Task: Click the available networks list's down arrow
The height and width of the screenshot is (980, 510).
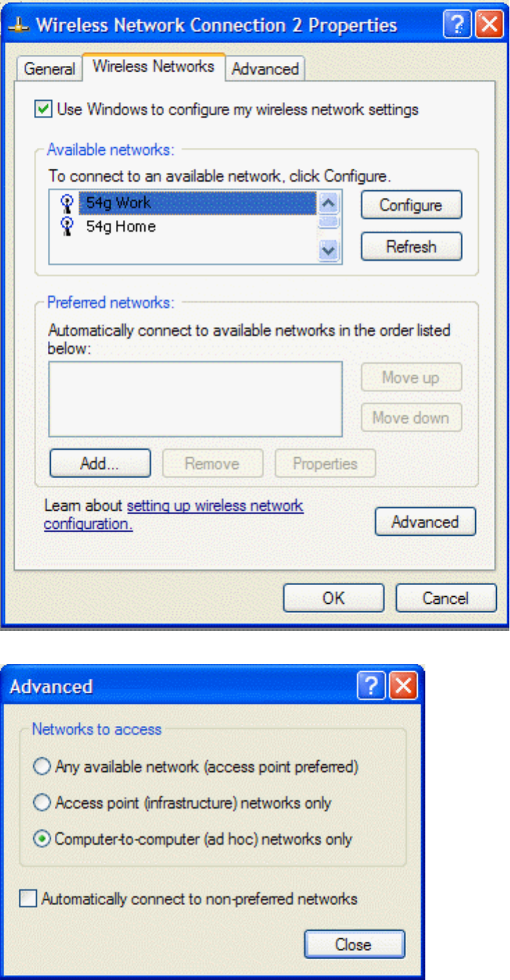Action: point(330,250)
